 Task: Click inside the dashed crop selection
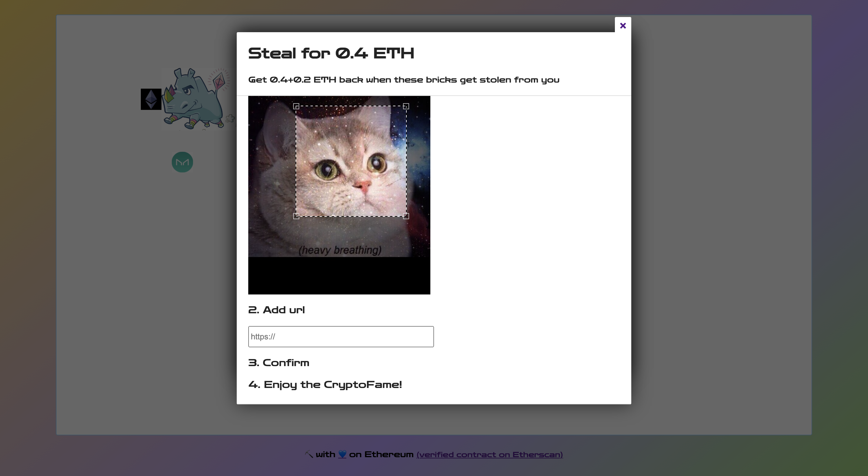pos(351,161)
